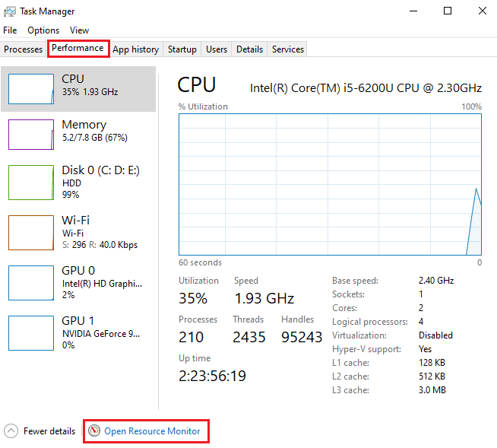Click the L1 cache 128 KB value
Screen dimensions: 497x448
[x=432, y=363]
